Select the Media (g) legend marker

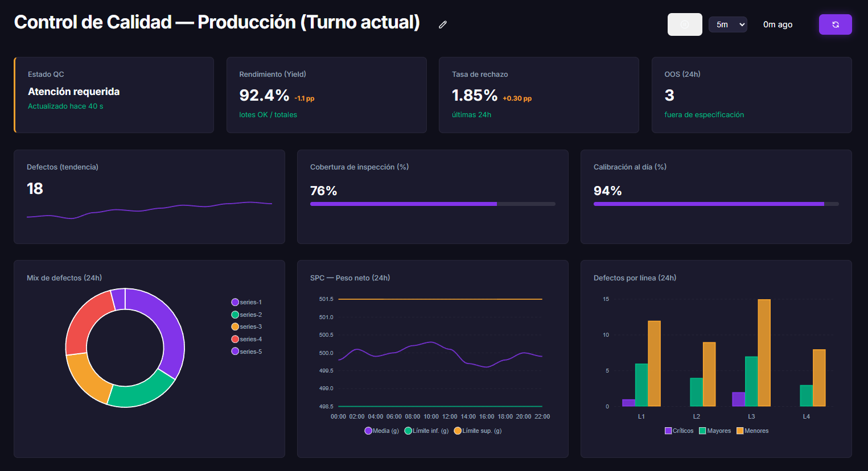point(368,431)
